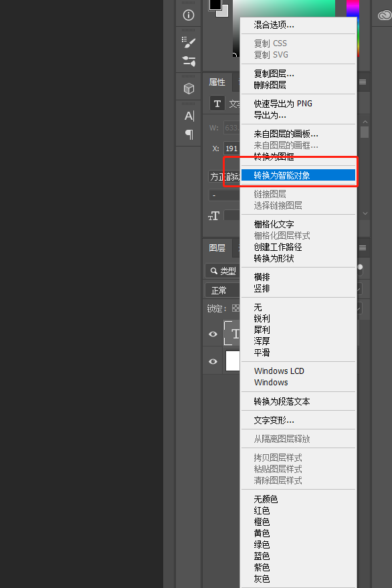Open the Info panel icon

[x=189, y=15]
